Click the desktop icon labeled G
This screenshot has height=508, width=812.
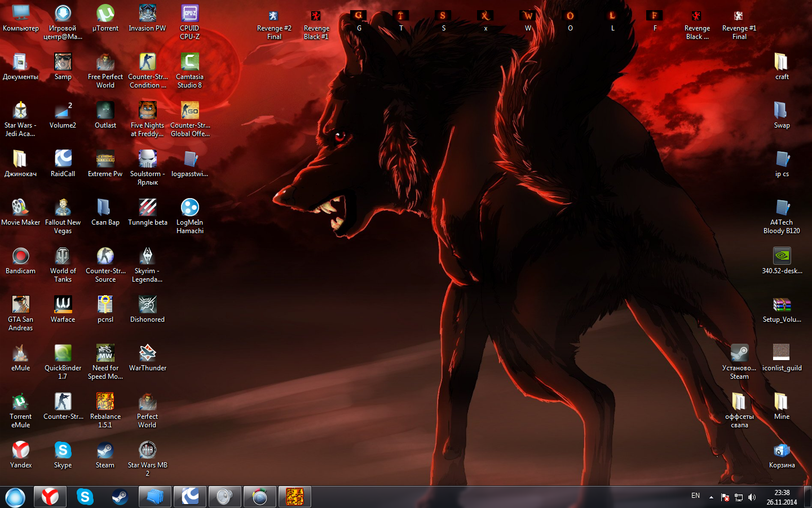click(359, 20)
